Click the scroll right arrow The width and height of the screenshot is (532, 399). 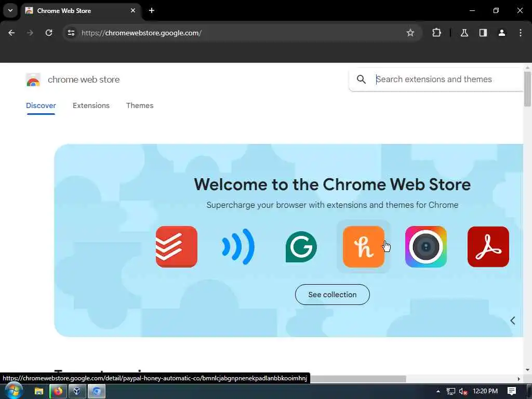pos(519,379)
